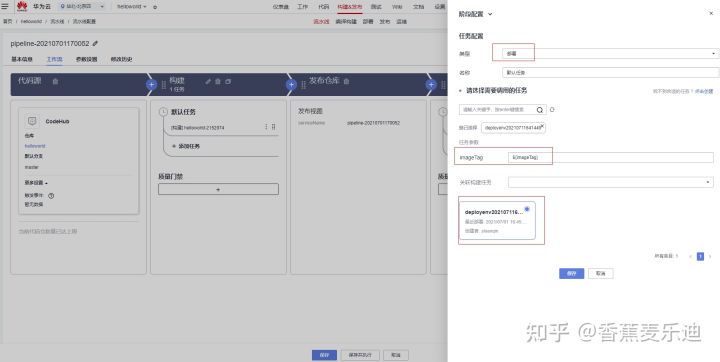Switch to the 修改历史 tab
The image size is (720, 362).
coord(121,59)
